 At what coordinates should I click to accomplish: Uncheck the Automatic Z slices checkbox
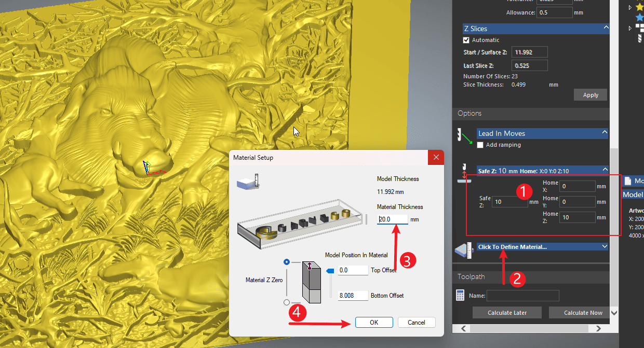(466, 40)
